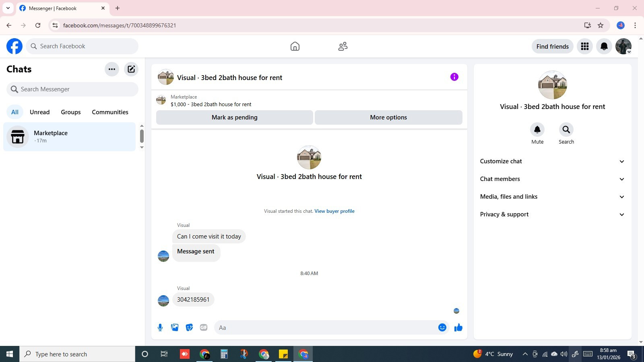Click the chat list scrollbar thumb
Image resolution: width=644 pixels, height=362 pixels.
click(142, 136)
